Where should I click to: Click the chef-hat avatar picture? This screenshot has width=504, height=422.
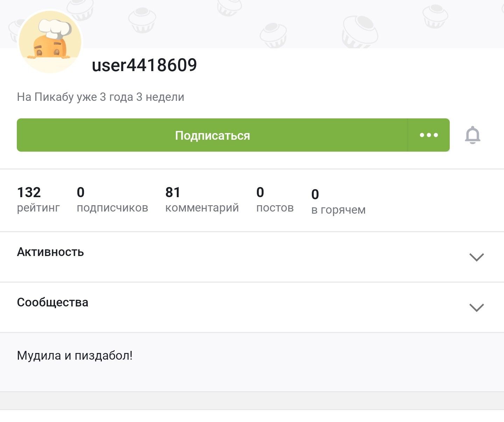pyautogui.click(x=50, y=42)
